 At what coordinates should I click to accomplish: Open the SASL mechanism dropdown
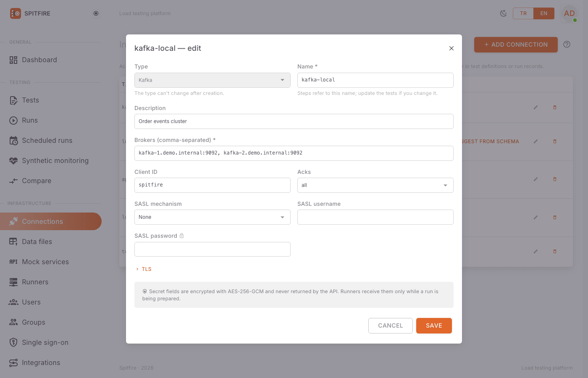pyautogui.click(x=213, y=217)
